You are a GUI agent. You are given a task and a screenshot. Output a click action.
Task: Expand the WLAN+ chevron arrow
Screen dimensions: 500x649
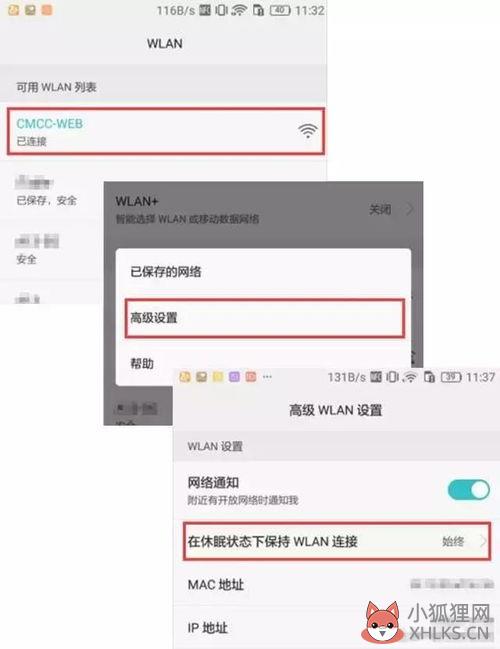[409, 210]
